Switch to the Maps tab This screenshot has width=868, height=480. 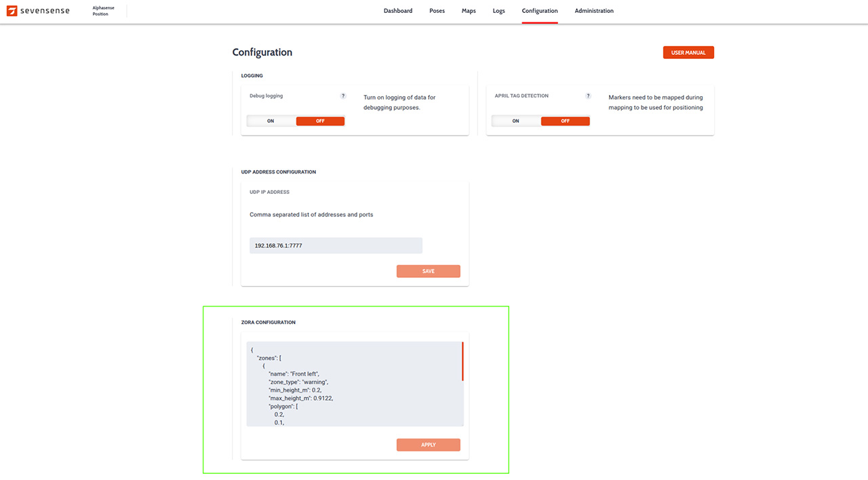point(469,11)
